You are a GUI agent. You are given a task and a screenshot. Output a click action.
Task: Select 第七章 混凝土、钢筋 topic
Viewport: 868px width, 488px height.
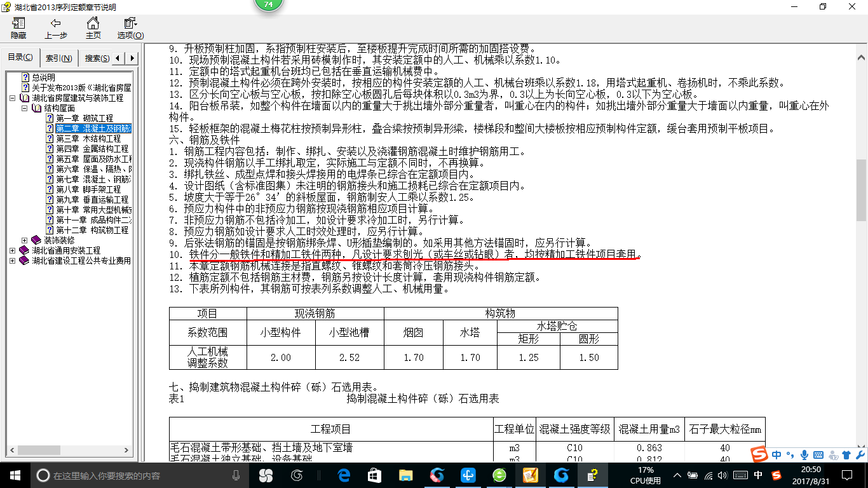coord(93,179)
